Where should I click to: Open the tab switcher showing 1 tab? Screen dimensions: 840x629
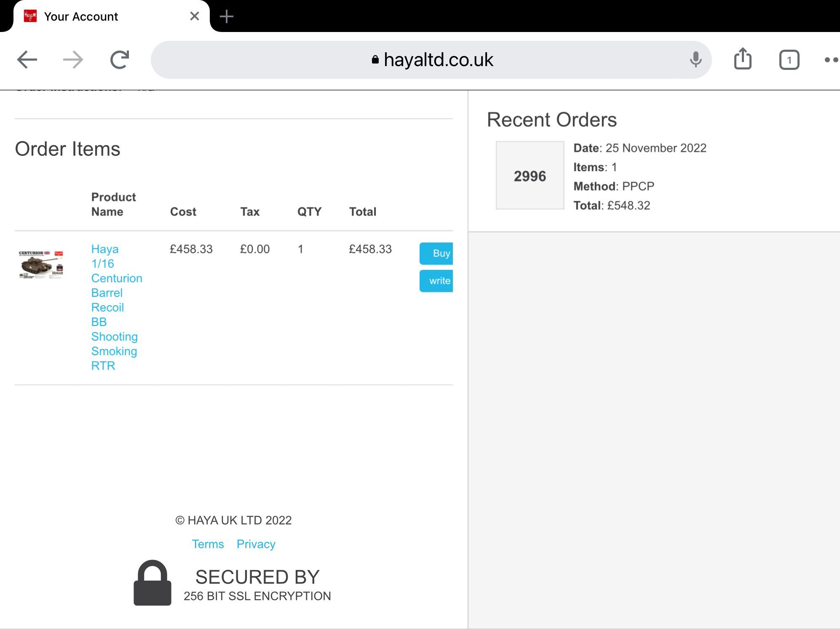(x=789, y=60)
